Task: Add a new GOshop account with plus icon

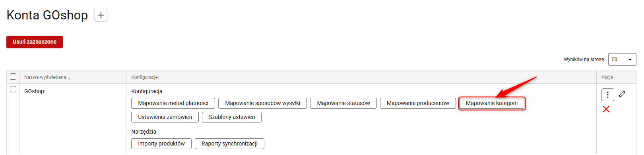Action: point(101,15)
